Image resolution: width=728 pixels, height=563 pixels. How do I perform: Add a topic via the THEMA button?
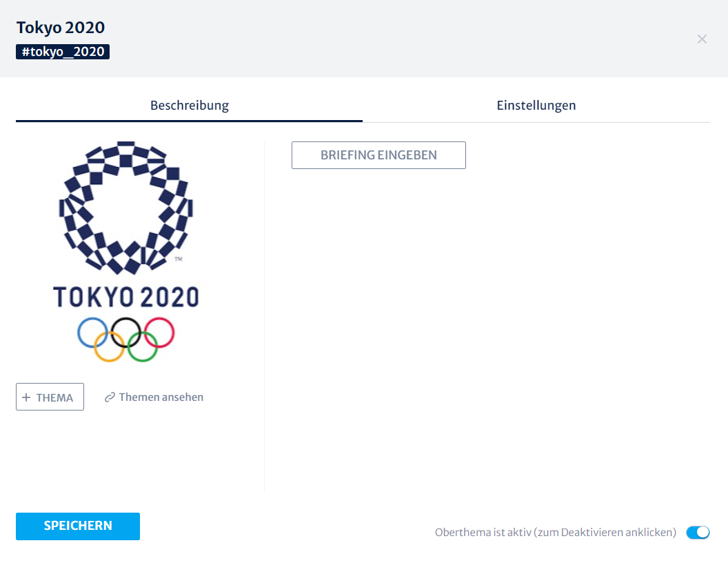pos(50,397)
